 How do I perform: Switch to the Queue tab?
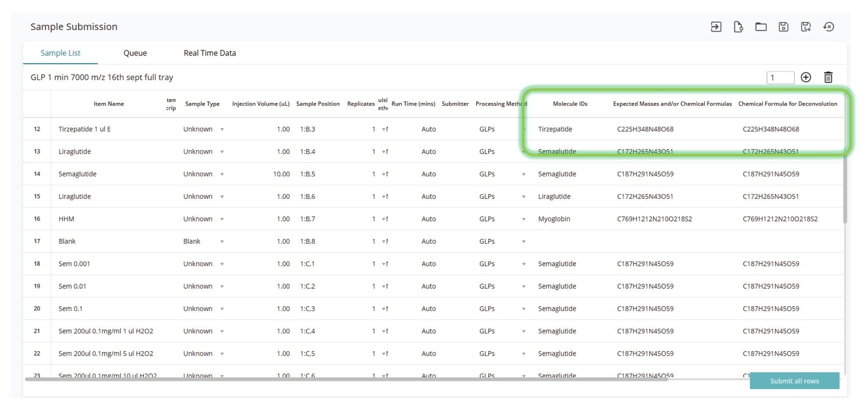click(x=135, y=53)
